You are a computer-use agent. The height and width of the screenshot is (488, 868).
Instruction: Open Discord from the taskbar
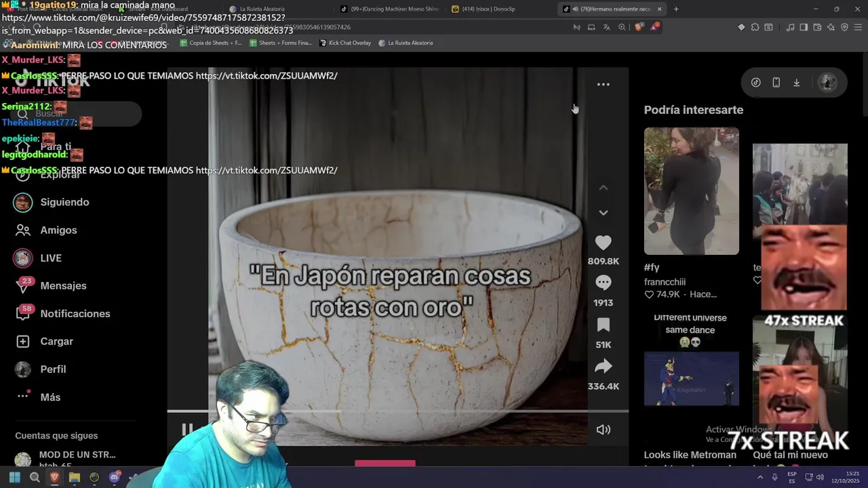tap(115, 477)
